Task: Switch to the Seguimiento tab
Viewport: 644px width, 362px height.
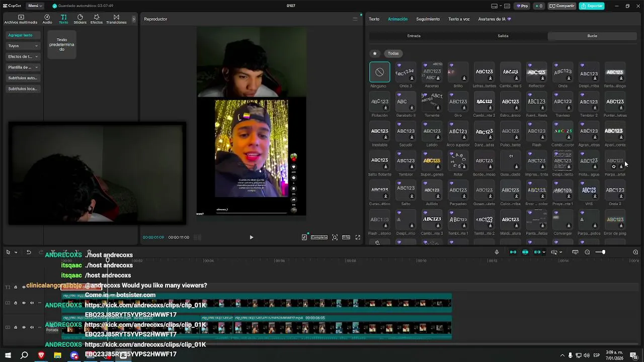Action: pyautogui.click(x=428, y=19)
